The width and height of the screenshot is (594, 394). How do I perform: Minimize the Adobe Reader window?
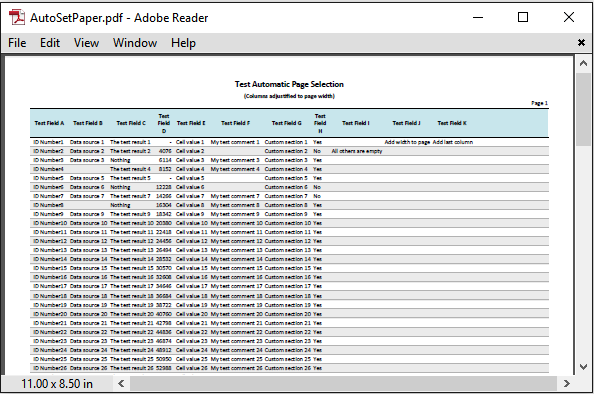(x=478, y=17)
